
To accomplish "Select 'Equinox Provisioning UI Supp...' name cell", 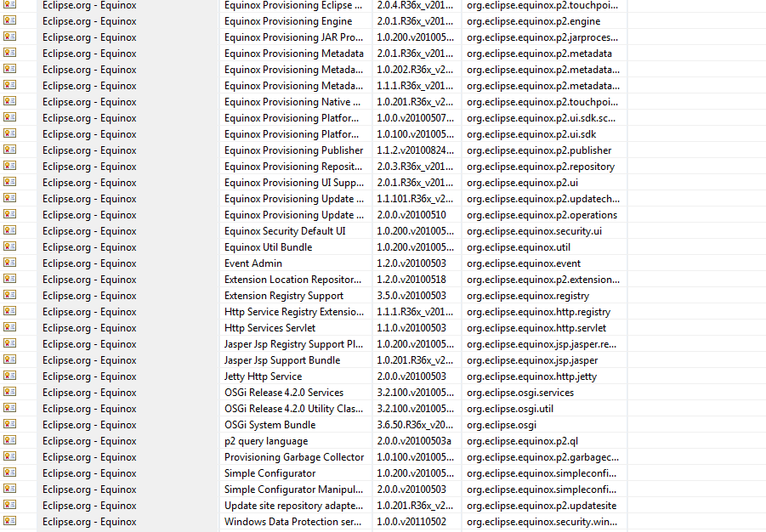I will click(x=294, y=182).
